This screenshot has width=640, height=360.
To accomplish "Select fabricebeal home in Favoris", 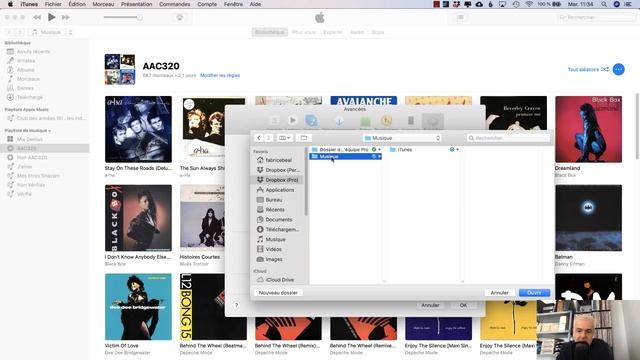I will point(278,160).
